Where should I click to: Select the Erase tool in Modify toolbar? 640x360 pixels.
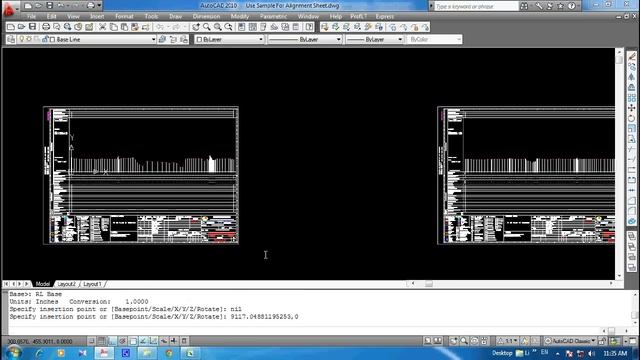point(631,56)
